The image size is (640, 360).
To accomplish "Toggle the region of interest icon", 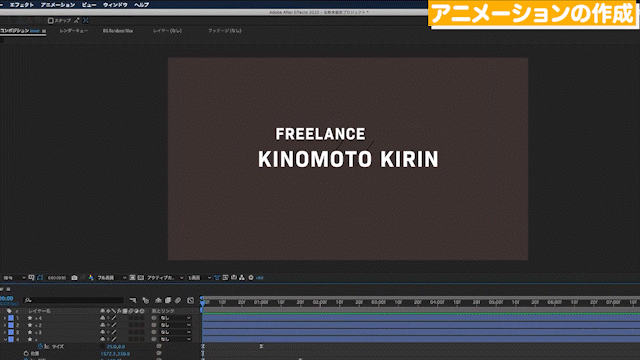I will click(x=132, y=278).
